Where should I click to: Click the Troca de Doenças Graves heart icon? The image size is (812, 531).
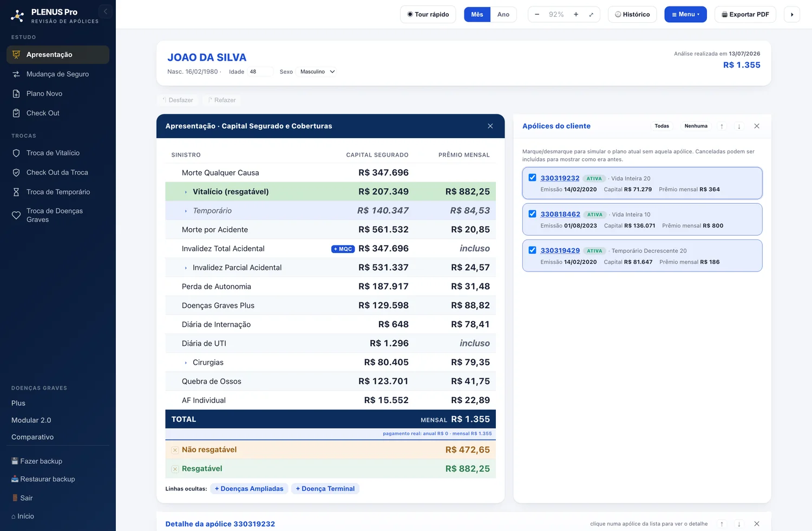(16, 215)
